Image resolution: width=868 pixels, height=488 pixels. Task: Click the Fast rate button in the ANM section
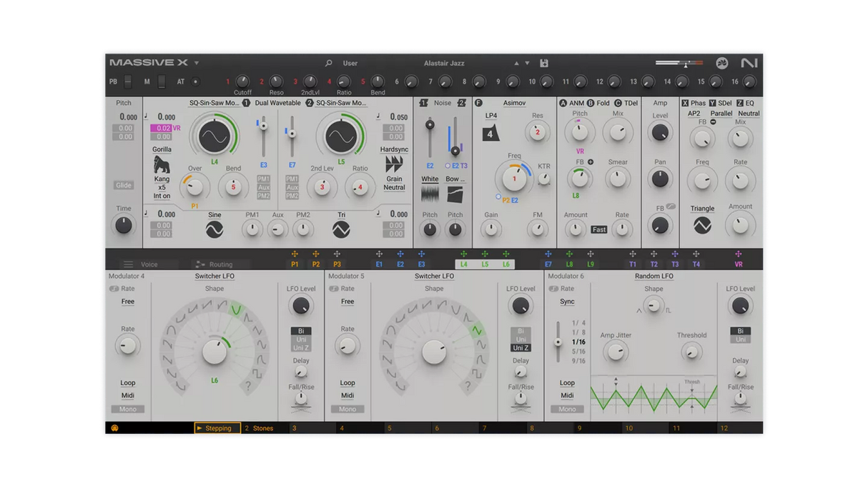(x=599, y=229)
